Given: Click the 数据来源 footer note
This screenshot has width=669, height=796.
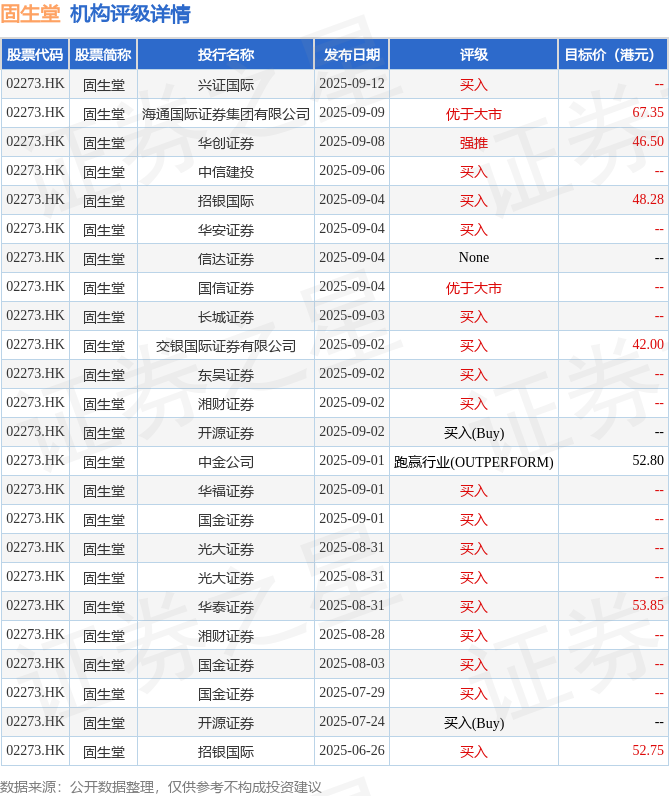Looking at the screenshot, I should click(161, 787).
